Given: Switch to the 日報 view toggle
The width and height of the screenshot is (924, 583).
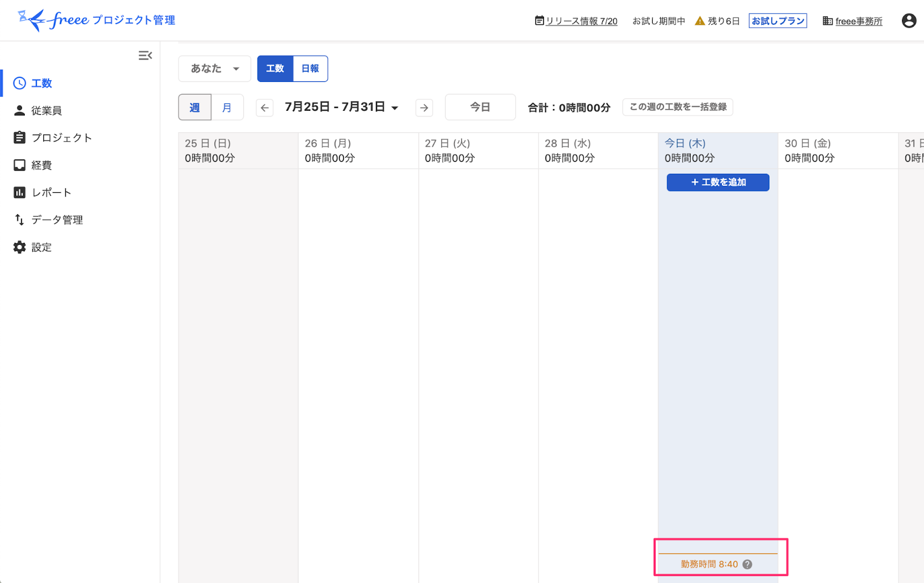Looking at the screenshot, I should (311, 69).
